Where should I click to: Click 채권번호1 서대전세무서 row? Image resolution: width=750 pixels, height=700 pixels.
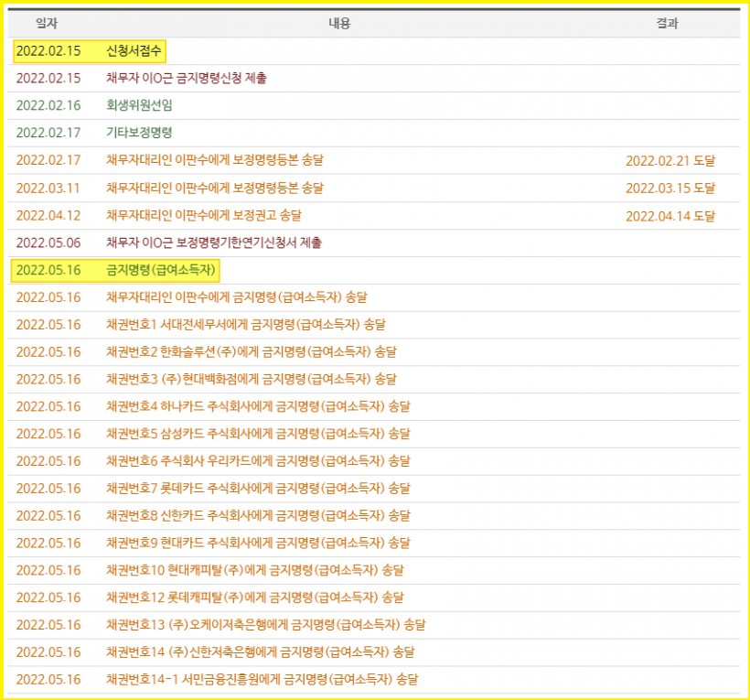click(374, 325)
